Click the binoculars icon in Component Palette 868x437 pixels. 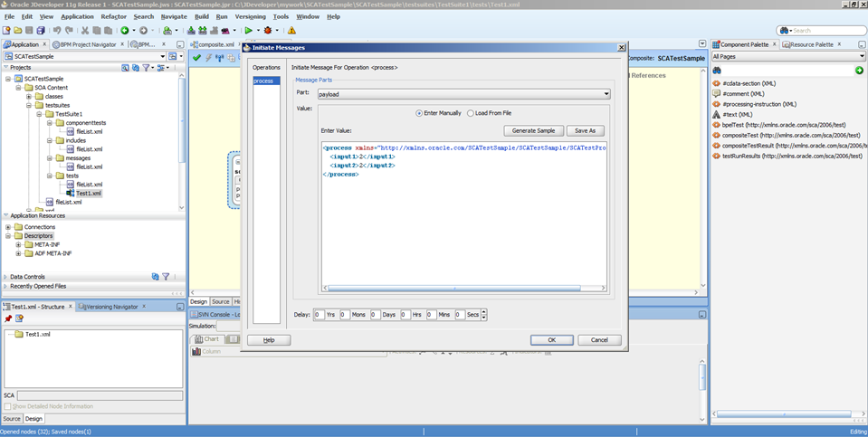[717, 70]
